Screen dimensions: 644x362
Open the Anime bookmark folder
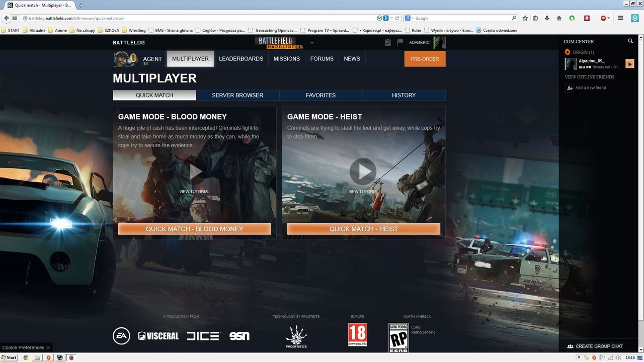[57, 30]
